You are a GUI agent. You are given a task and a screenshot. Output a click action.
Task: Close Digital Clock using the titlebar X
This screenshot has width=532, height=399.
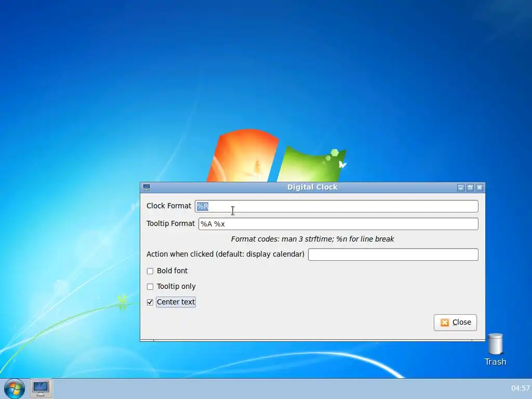480,187
